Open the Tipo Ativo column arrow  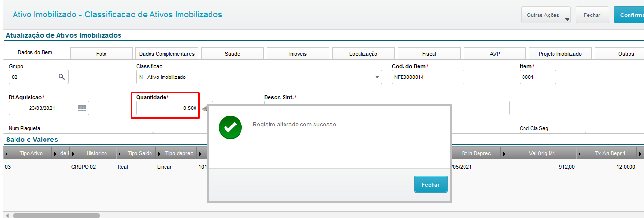6,154
